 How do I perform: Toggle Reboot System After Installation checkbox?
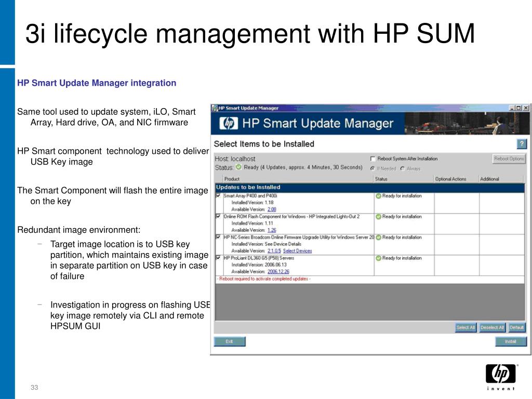point(373,158)
